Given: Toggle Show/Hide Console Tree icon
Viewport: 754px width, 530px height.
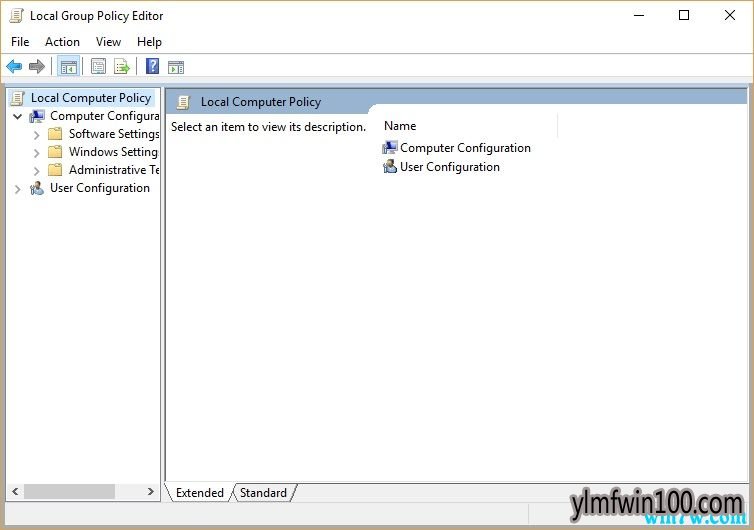Looking at the screenshot, I should click(68, 66).
